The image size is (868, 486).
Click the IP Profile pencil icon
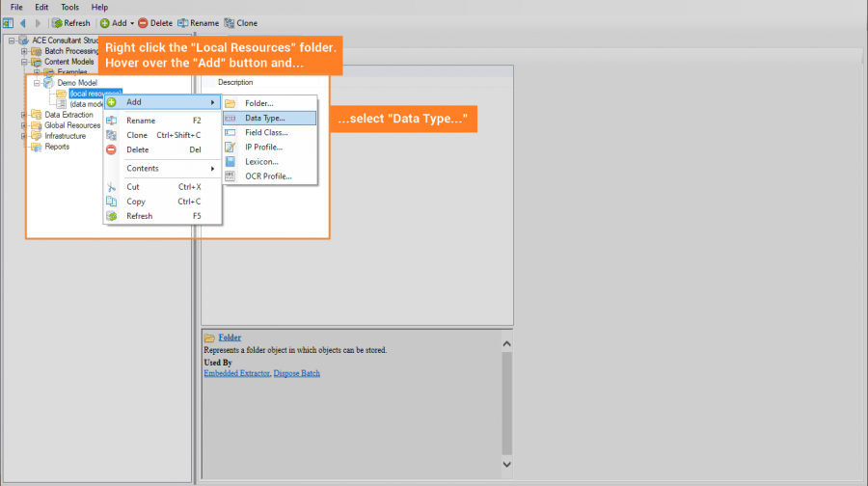pyautogui.click(x=231, y=148)
